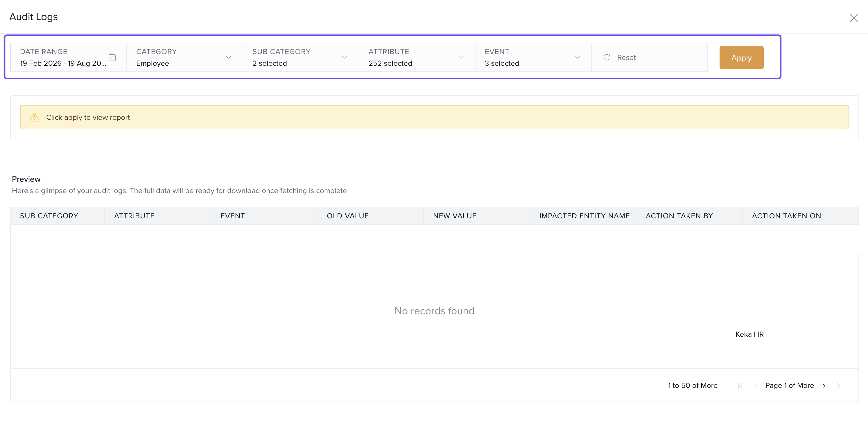Expand the Category dropdown showing Employee
Screen dimensions: 868x446
coord(185,57)
